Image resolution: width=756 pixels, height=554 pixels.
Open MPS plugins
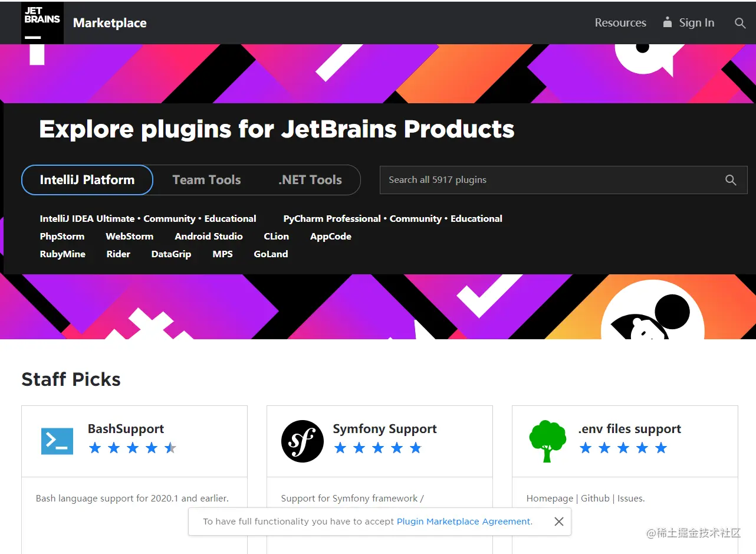pyautogui.click(x=223, y=254)
